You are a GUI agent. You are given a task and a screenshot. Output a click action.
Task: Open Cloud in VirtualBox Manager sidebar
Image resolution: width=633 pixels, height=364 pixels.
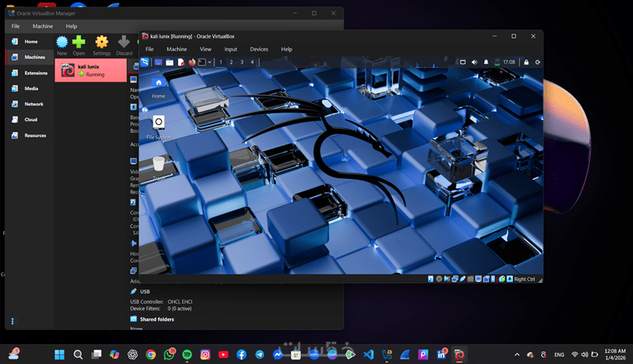30,119
